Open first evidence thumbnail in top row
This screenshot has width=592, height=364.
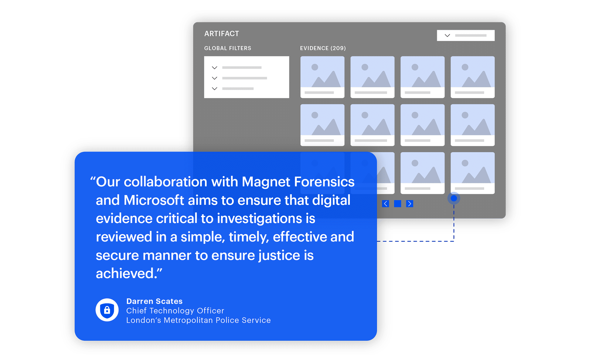[x=322, y=77]
